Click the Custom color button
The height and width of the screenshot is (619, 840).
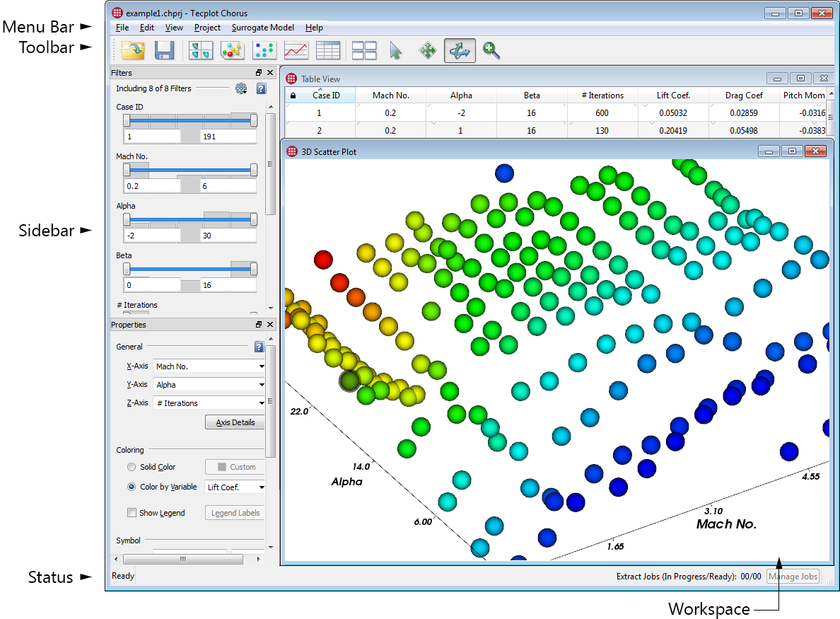point(235,467)
